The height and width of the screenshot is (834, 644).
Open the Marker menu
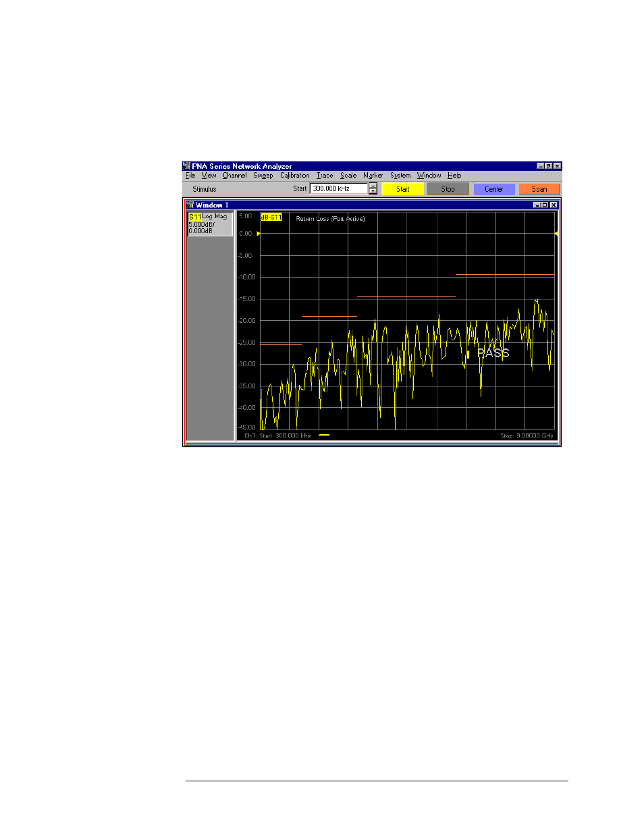click(x=373, y=176)
